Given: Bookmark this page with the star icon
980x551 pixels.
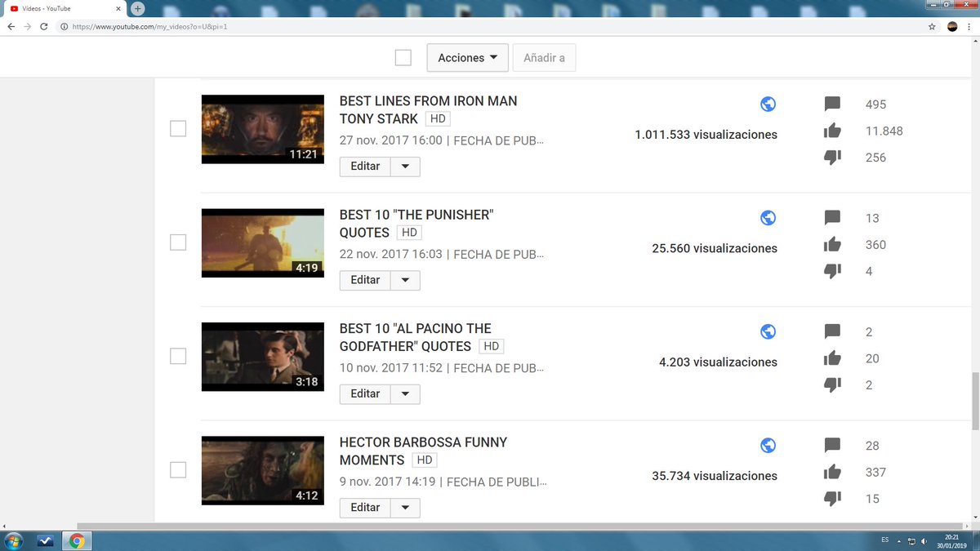Looking at the screenshot, I should (x=932, y=26).
